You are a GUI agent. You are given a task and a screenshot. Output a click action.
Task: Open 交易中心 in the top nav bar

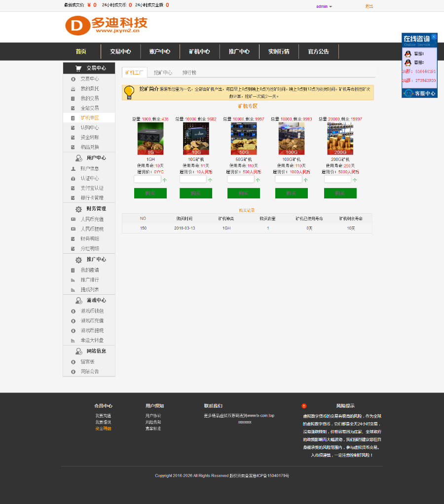tap(120, 51)
